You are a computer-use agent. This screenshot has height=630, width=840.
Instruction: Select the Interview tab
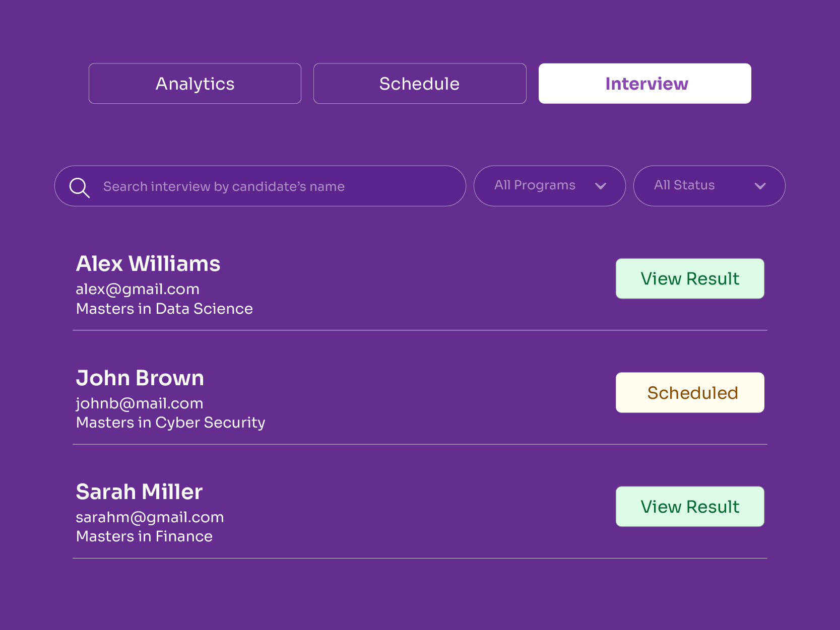pos(644,84)
